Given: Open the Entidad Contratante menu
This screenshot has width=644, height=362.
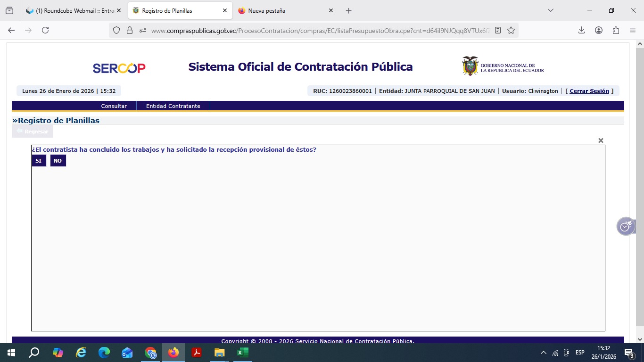Looking at the screenshot, I should coord(173,106).
